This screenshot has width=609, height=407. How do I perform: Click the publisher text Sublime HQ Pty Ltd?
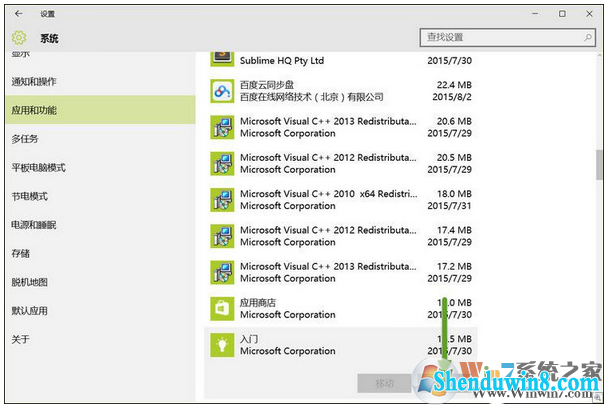click(282, 61)
